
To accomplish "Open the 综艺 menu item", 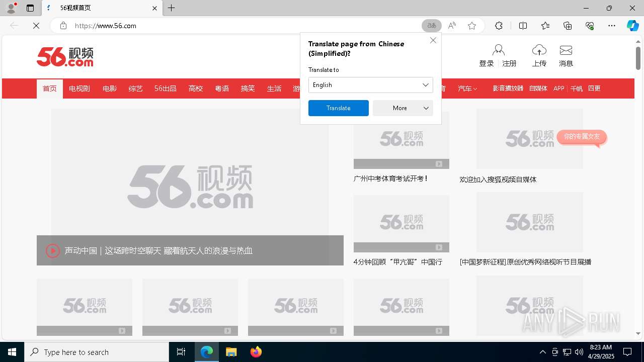I will click(136, 88).
